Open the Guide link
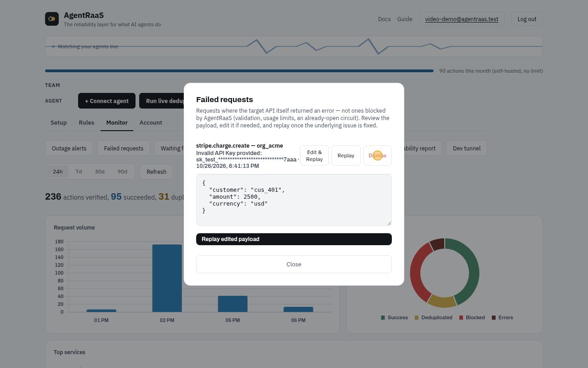This screenshot has height=368, width=588. click(x=405, y=19)
